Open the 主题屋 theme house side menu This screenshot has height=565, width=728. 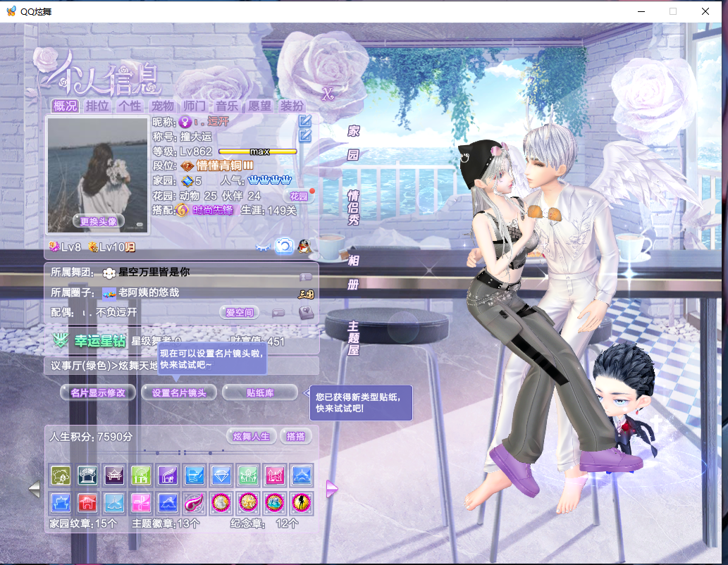point(353,338)
